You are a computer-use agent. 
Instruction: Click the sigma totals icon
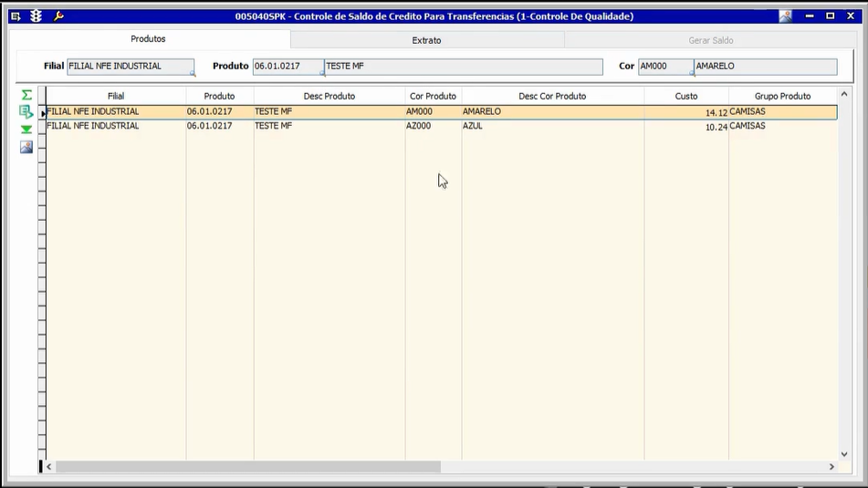(26, 95)
